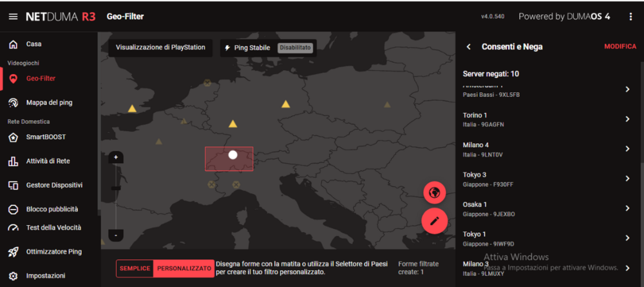
Task: Open Blocco pubblicità page
Action: tap(52, 210)
